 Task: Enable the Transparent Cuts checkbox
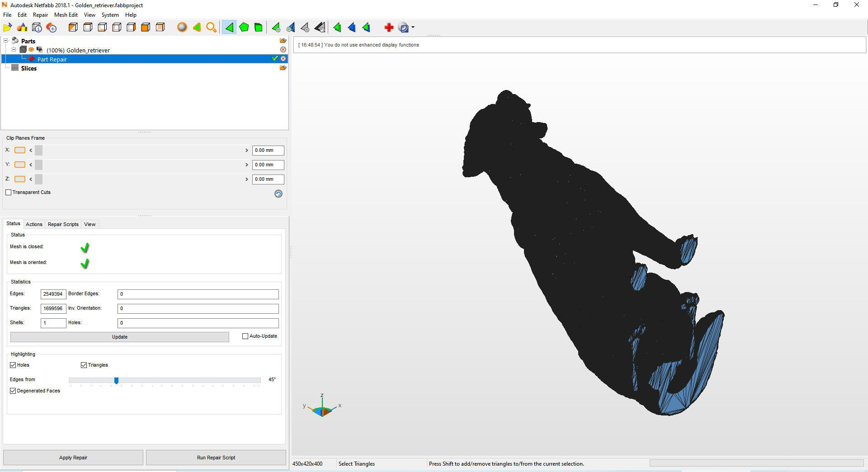(9, 193)
